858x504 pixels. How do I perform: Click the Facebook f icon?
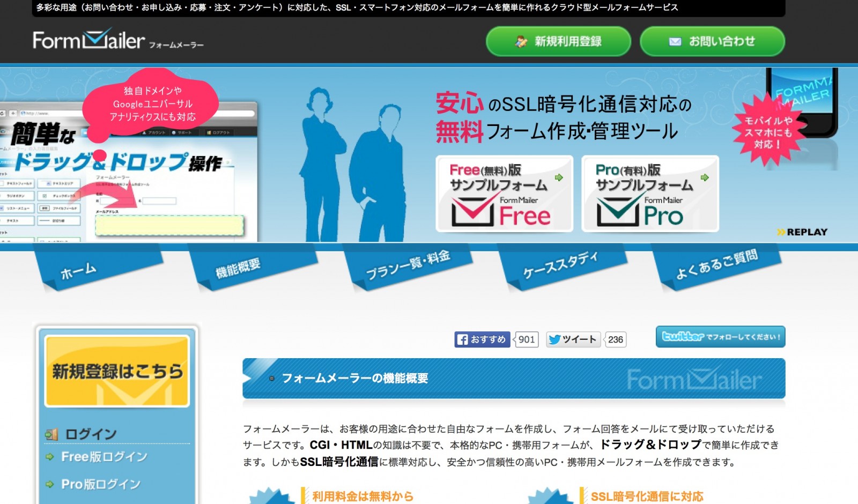pyautogui.click(x=462, y=339)
